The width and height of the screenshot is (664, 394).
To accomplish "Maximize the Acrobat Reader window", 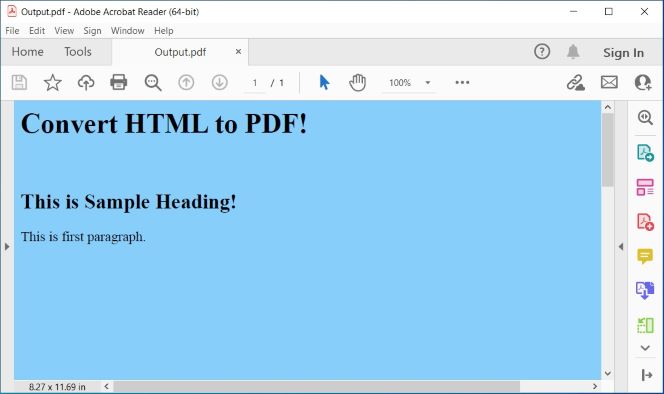I will (609, 11).
